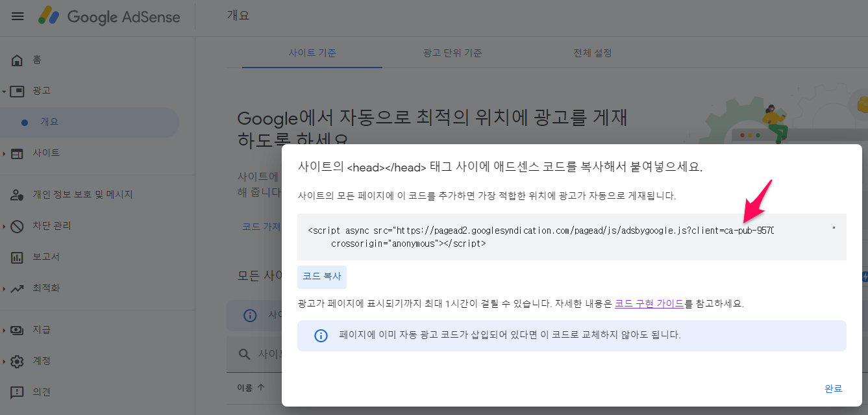Click 코드 가져오기 link behind dialog

[x=261, y=226]
